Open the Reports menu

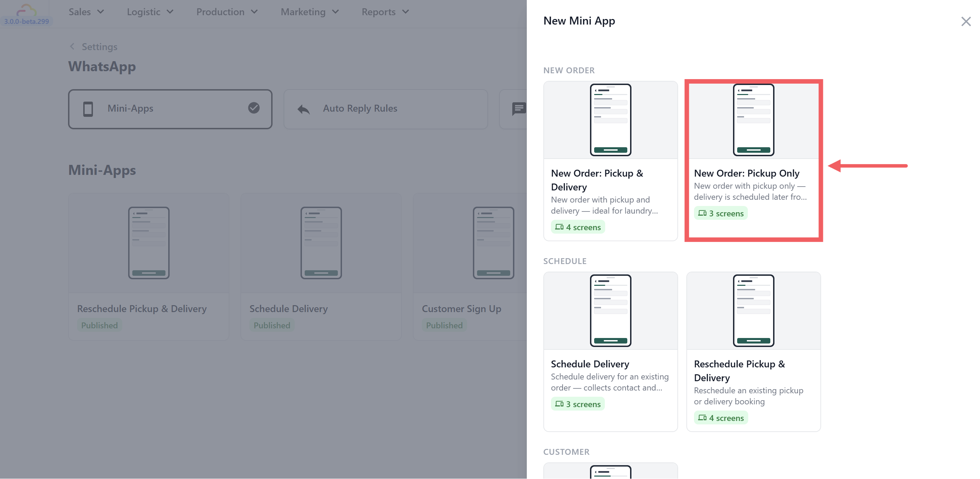(385, 12)
